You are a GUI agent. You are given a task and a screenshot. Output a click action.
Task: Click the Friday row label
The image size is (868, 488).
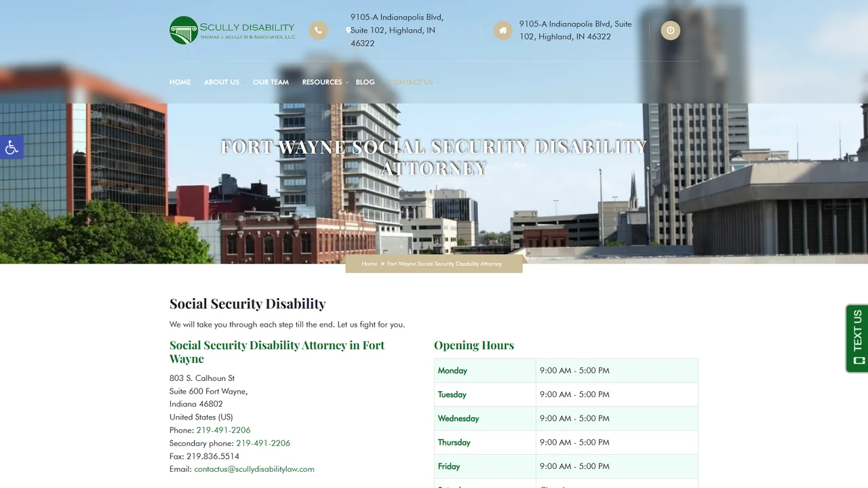[x=449, y=466]
